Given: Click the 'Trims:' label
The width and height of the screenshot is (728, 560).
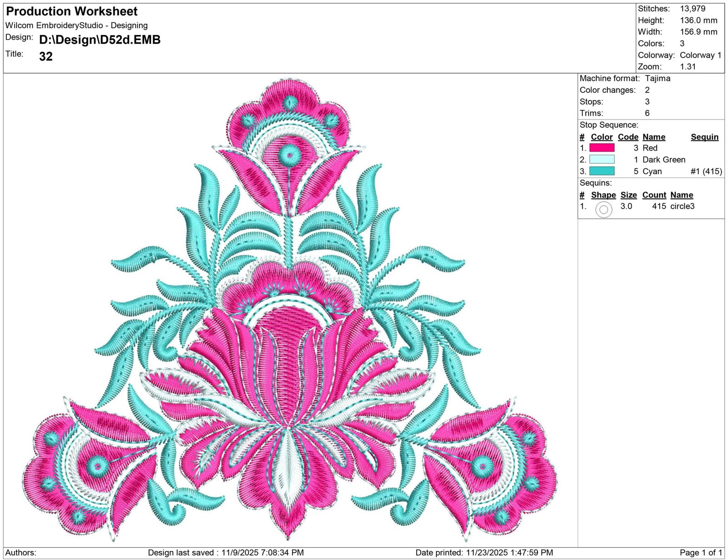Looking at the screenshot, I should click(x=591, y=113).
